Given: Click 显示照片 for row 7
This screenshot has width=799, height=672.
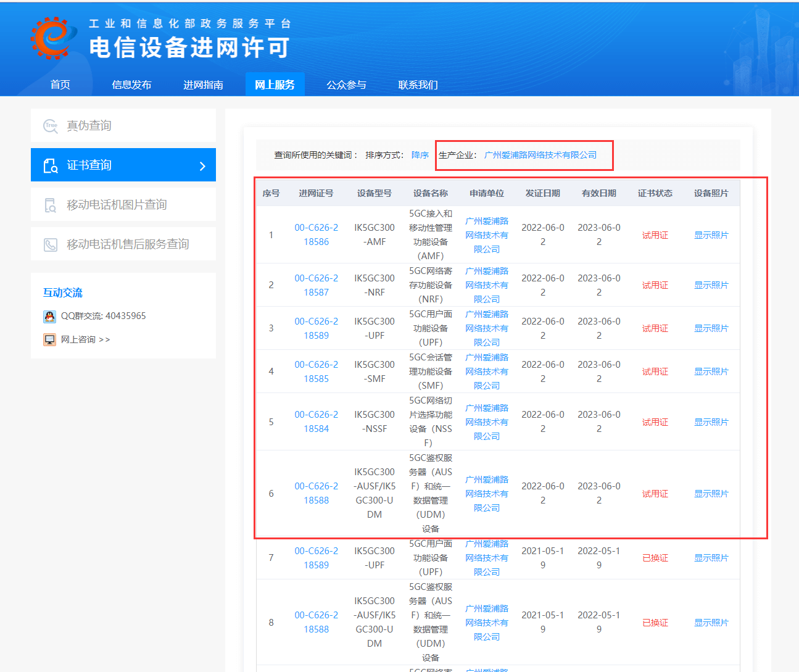Looking at the screenshot, I should click(711, 558).
